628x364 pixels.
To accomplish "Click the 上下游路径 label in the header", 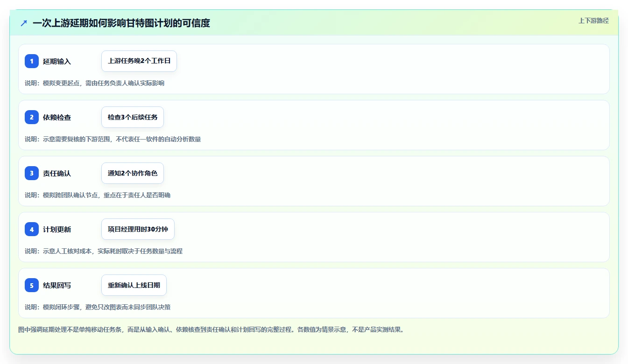I will coord(593,21).
